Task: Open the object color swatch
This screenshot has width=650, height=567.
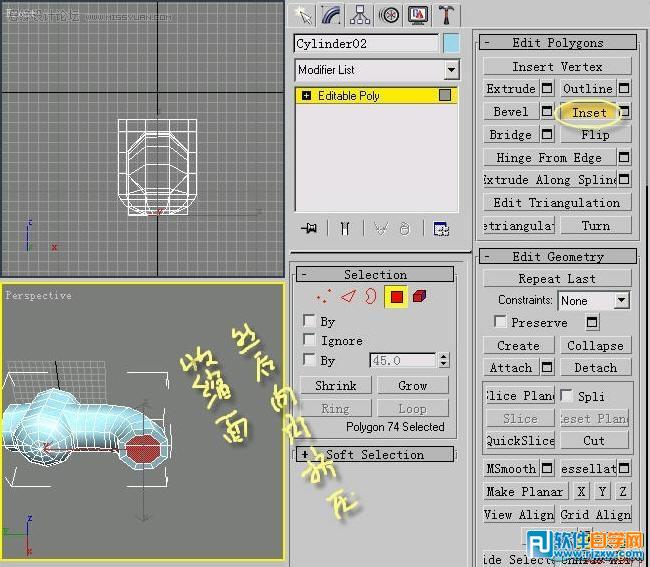Action: pyautogui.click(x=451, y=44)
